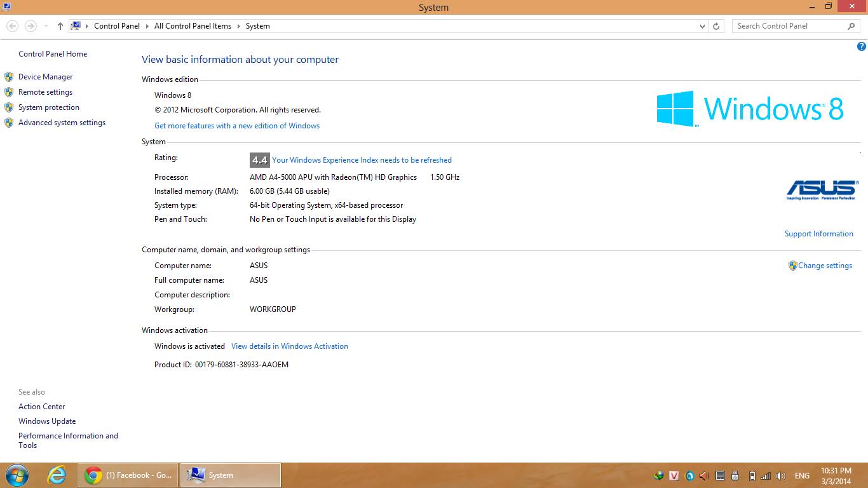Open Remote settings

tap(45, 92)
